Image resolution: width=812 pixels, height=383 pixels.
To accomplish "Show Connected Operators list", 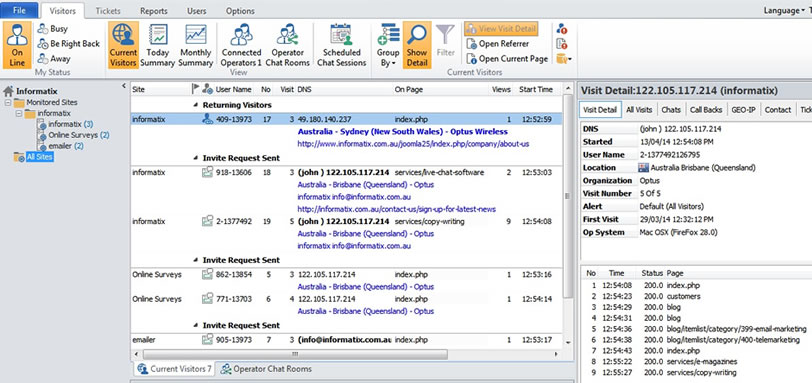I will [241, 45].
